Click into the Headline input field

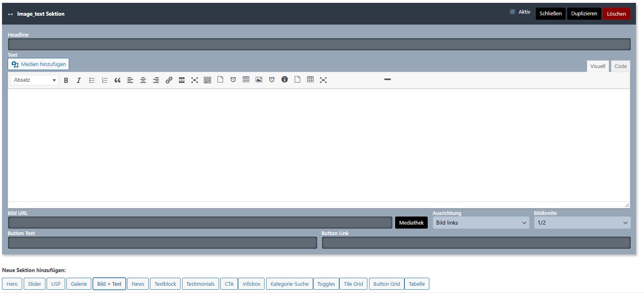[319, 44]
